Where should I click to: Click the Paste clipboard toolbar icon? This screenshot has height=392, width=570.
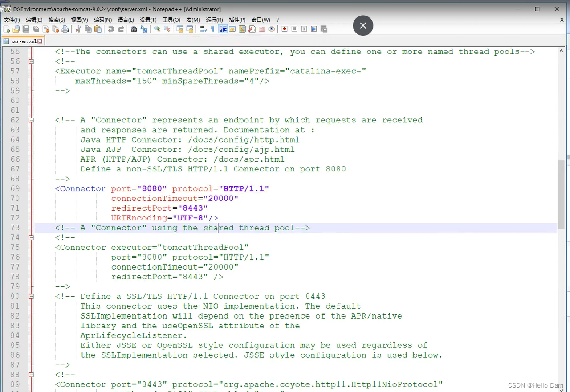[98, 29]
